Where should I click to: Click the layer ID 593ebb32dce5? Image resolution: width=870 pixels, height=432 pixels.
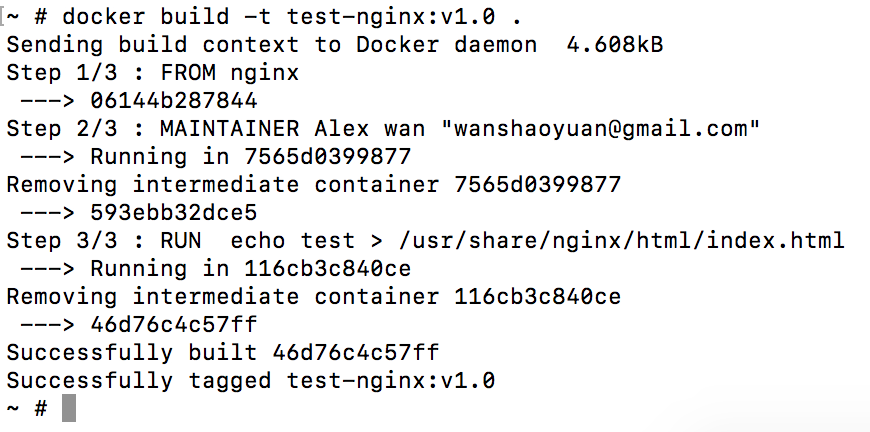click(173, 213)
